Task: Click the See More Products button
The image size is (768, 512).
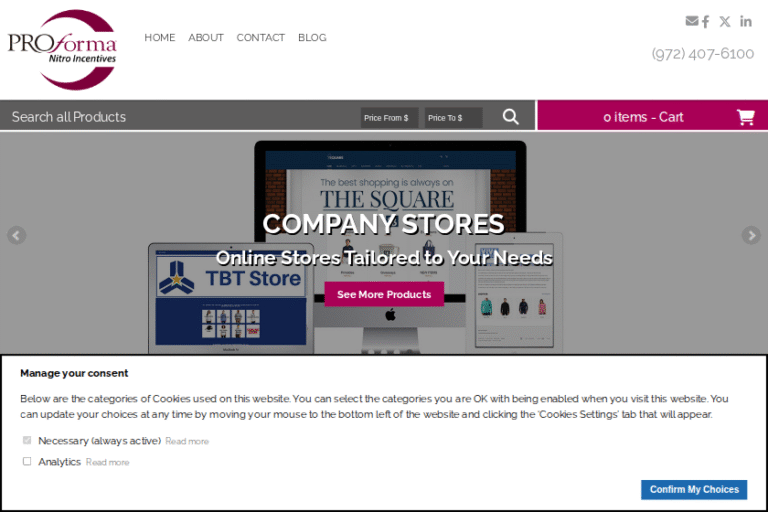Action: point(384,294)
